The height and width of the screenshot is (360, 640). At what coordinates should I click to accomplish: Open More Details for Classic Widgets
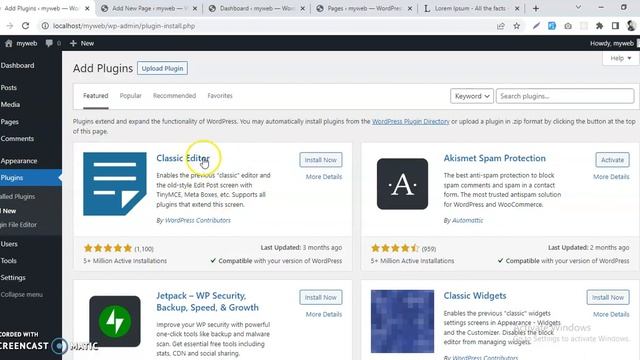611,314
